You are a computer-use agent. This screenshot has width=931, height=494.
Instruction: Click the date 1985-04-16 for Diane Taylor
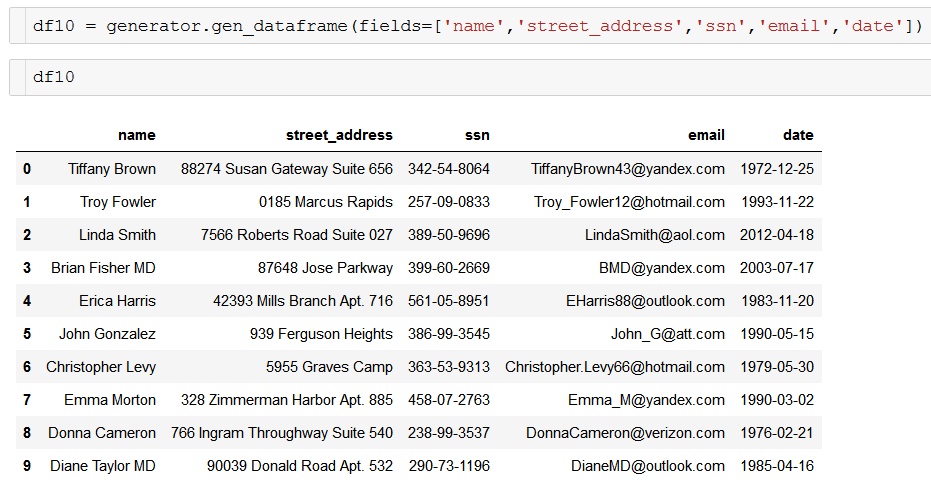point(777,466)
